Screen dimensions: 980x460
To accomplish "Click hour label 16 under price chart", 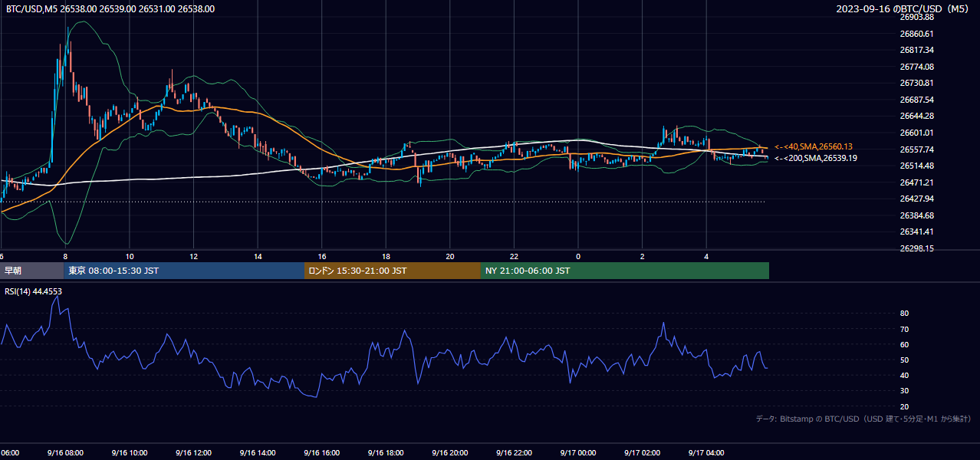I will pyautogui.click(x=322, y=256).
